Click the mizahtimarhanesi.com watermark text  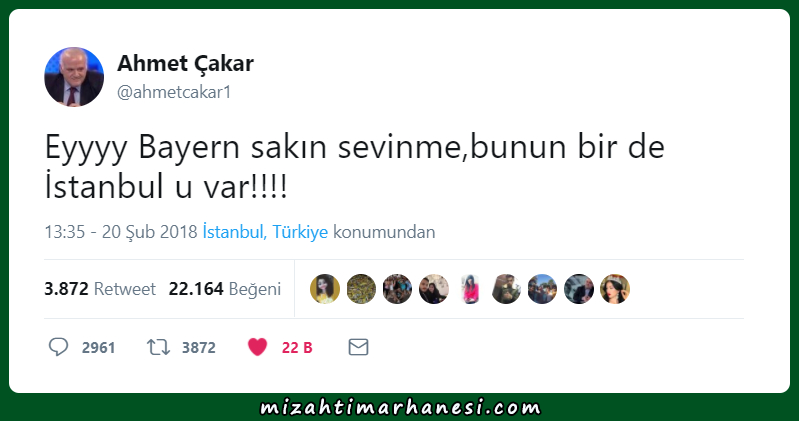[x=400, y=407]
